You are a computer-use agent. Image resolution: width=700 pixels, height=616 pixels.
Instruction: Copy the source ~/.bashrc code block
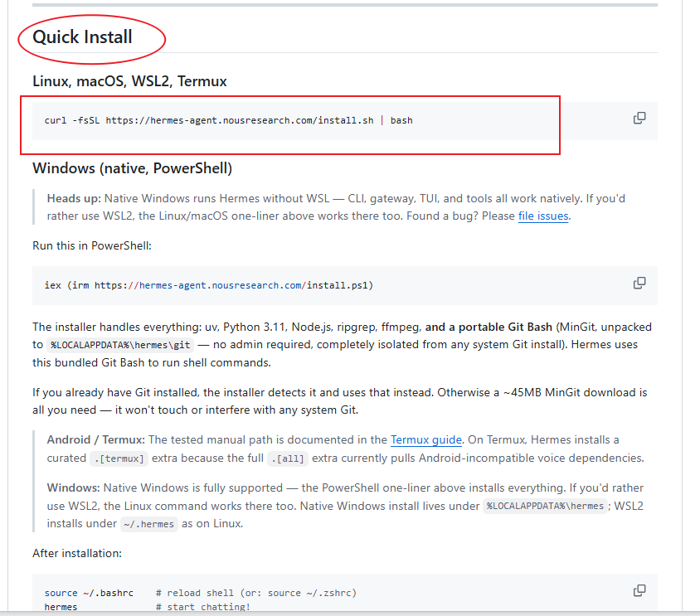pyautogui.click(x=639, y=590)
